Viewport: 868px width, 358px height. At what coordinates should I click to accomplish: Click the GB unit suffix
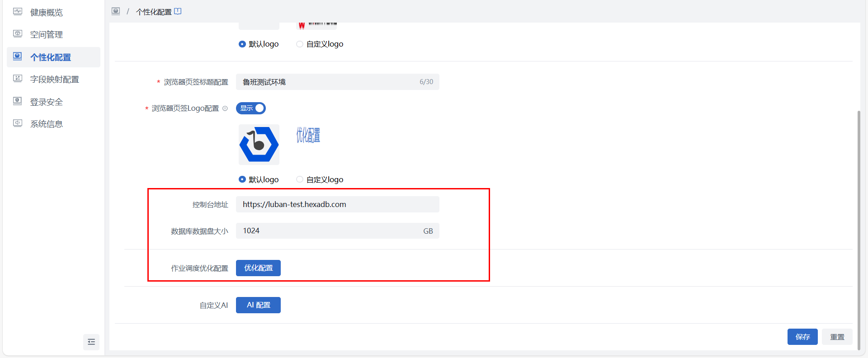(428, 231)
